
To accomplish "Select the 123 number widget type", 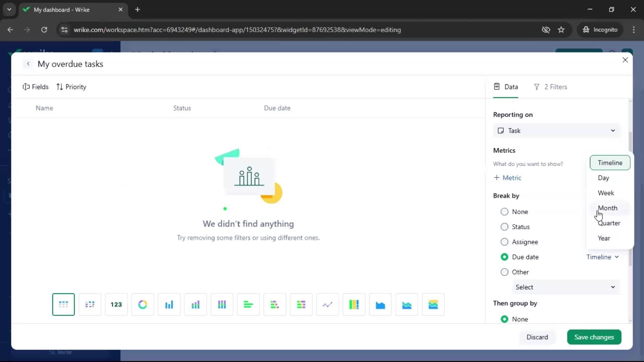I will 116,304.
